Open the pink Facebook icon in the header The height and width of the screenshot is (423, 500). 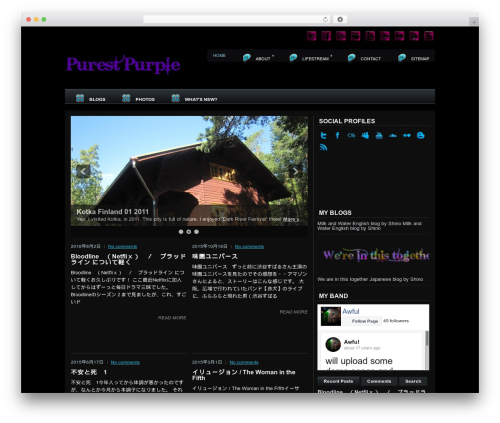point(326,36)
